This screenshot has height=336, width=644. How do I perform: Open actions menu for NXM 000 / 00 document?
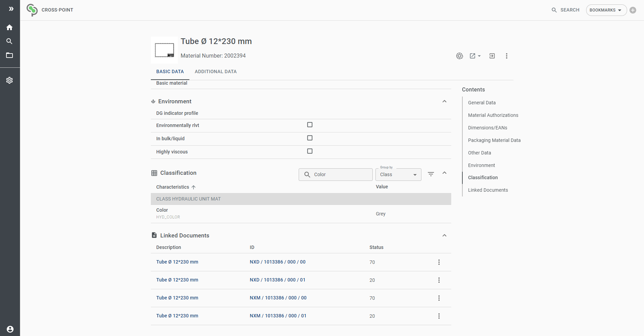[x=439, y=298]
